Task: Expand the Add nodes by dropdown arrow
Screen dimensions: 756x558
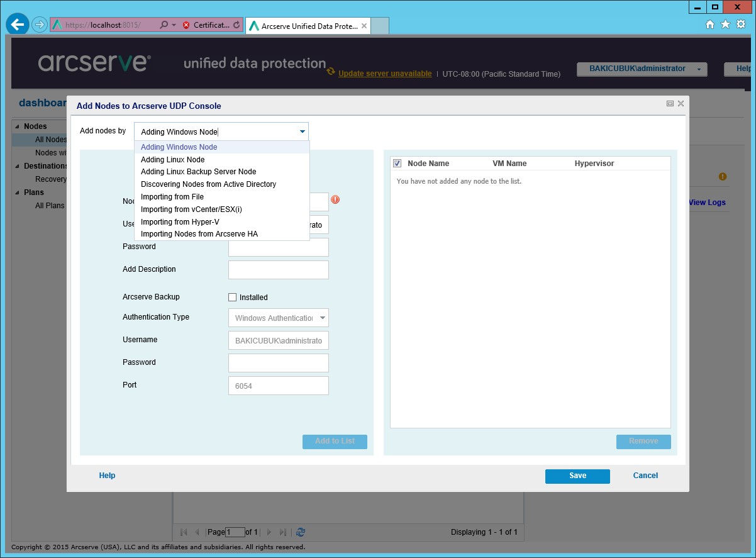Action: coord(303,131)
